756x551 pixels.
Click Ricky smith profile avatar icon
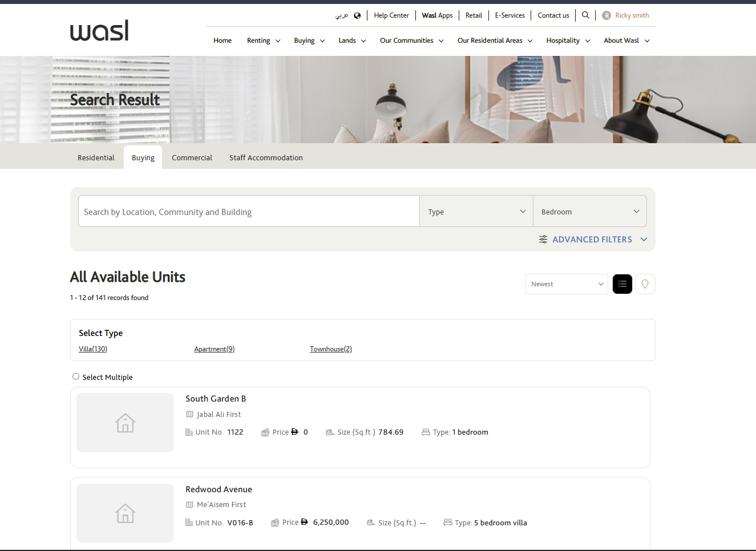[x=607, y=15]
